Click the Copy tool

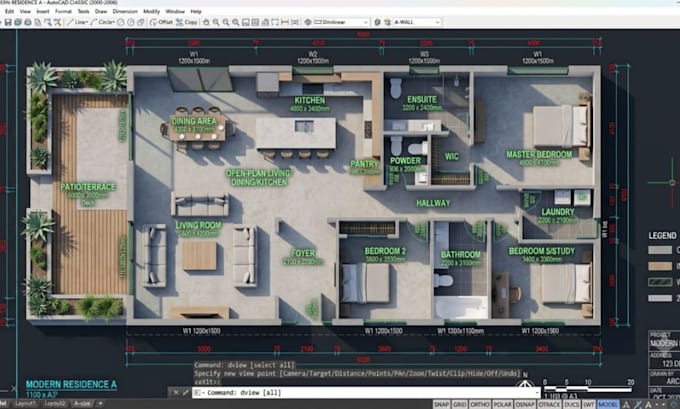(x=186, y=22)
